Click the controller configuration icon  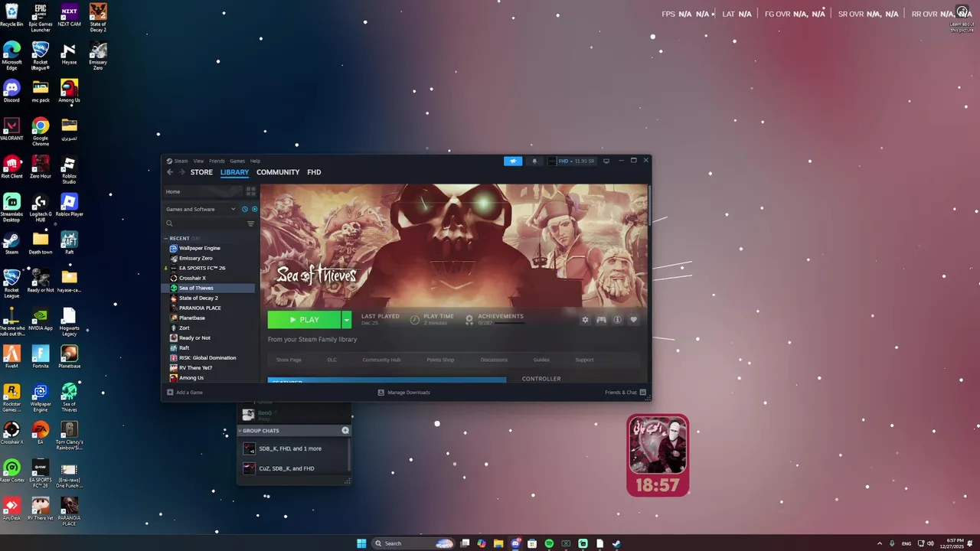(601, 320)
